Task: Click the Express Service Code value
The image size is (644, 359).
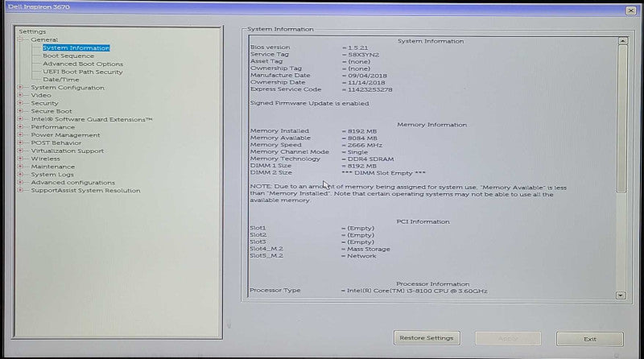Action: point(369,89)
